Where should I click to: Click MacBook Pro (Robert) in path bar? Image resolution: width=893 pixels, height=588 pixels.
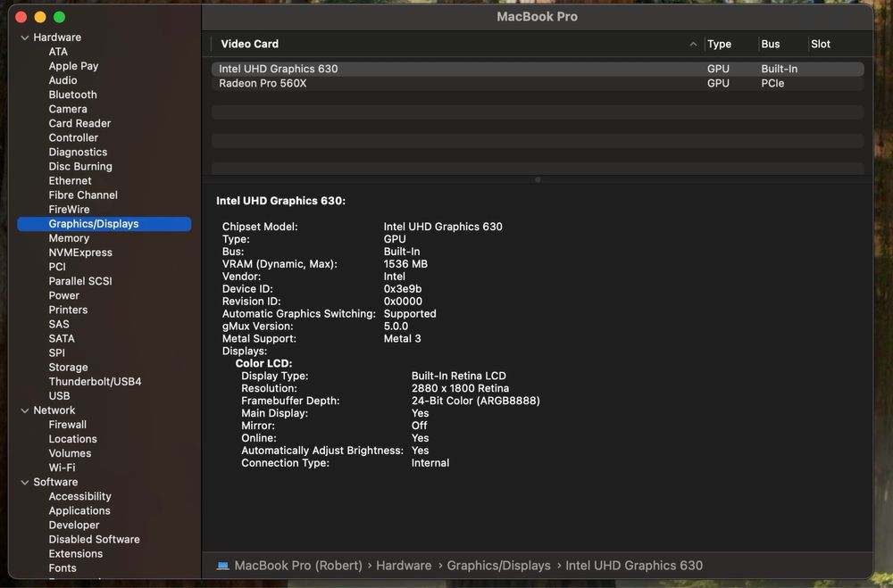[x=298, y=565]
